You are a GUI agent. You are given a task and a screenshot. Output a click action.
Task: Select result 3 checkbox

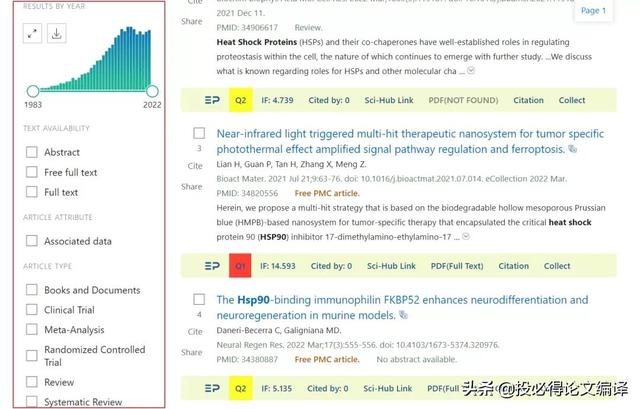(199, 133)
